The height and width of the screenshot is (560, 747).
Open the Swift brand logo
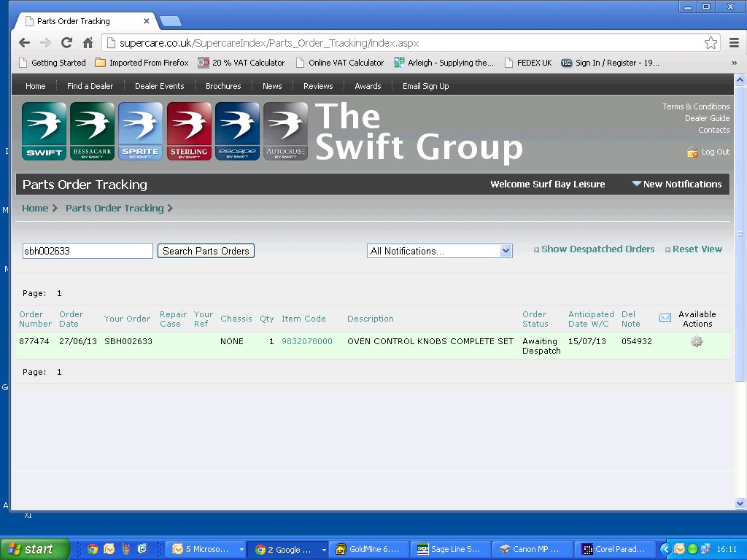44,131
